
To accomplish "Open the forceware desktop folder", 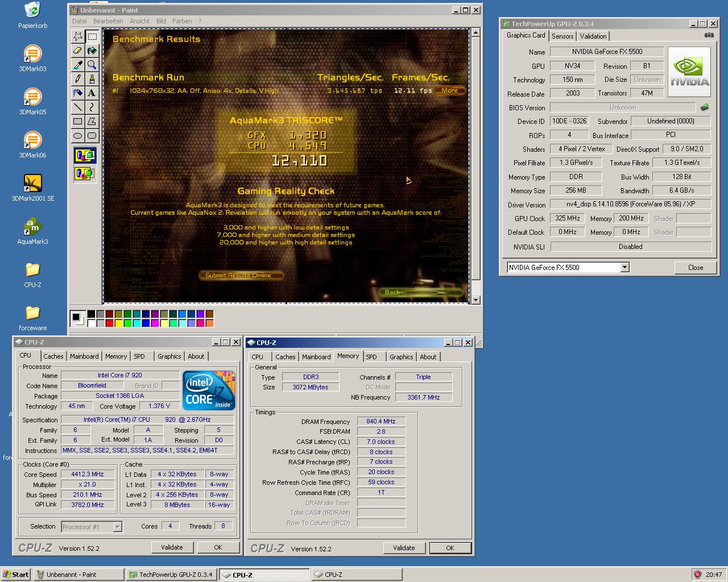I will [32, 318].
